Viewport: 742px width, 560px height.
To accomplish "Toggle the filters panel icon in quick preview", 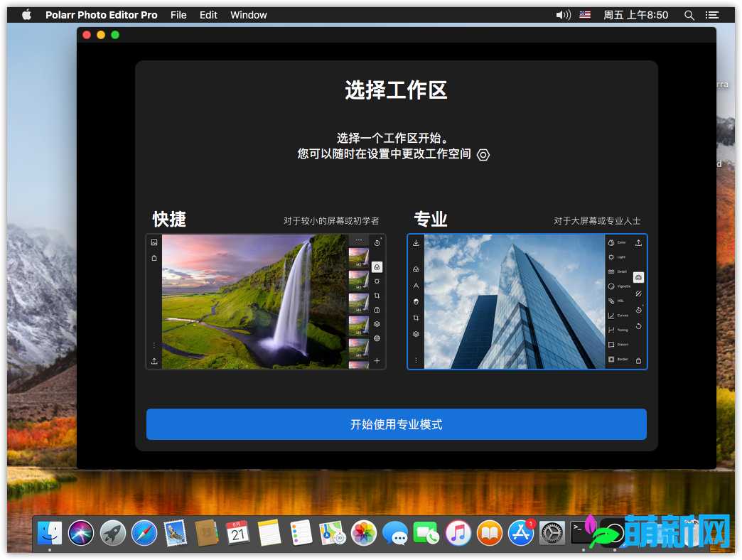I will (x=377, y=267).
